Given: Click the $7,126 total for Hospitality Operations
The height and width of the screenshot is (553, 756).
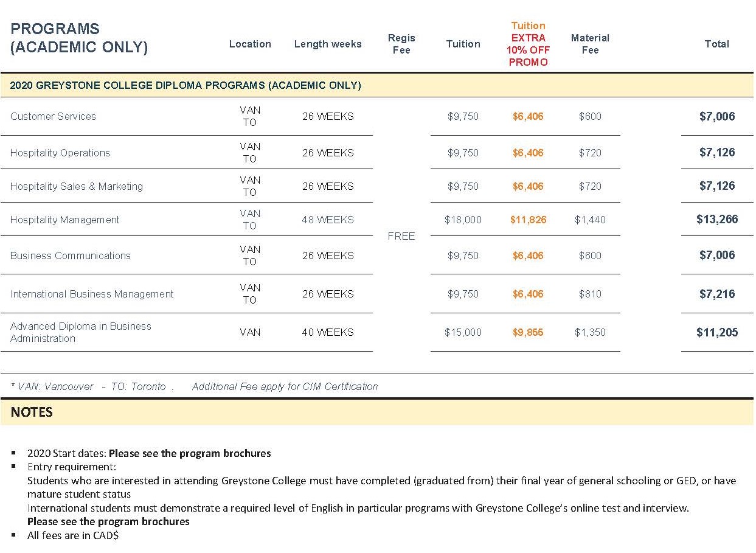Looking at the screenshot, I should coord(717,153).
